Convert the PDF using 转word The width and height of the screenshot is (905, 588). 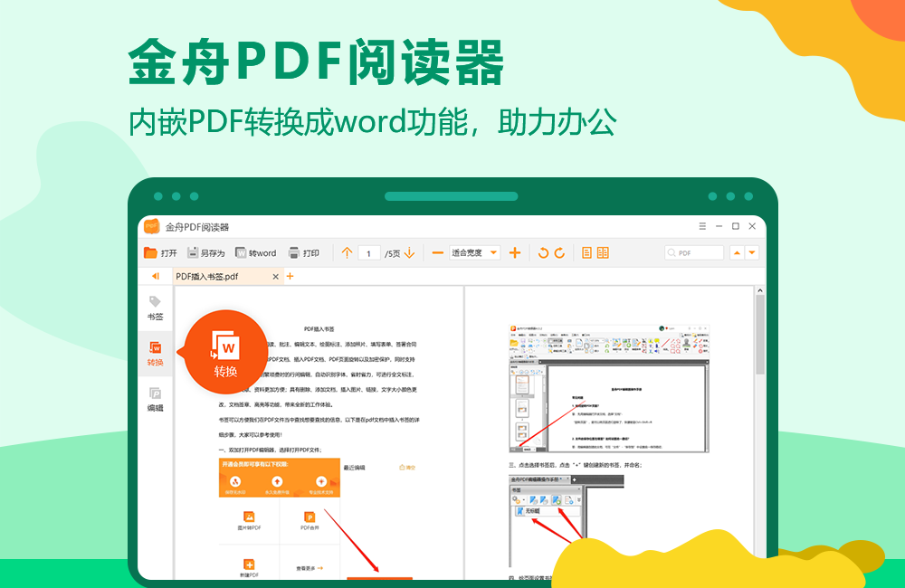pos(250,251)
